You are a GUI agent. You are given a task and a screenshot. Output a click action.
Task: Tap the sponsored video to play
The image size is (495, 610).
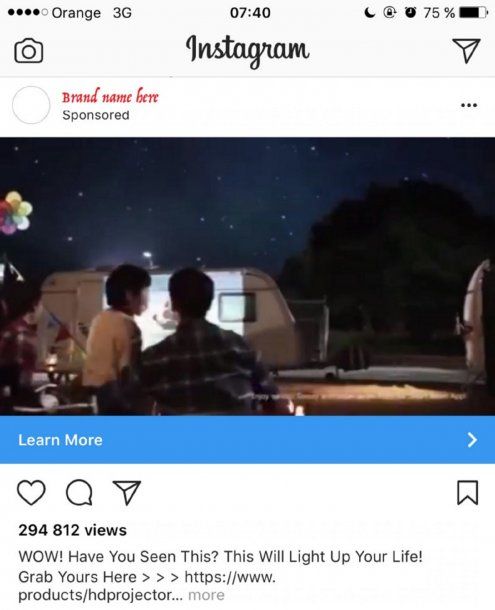click(248, 276)
